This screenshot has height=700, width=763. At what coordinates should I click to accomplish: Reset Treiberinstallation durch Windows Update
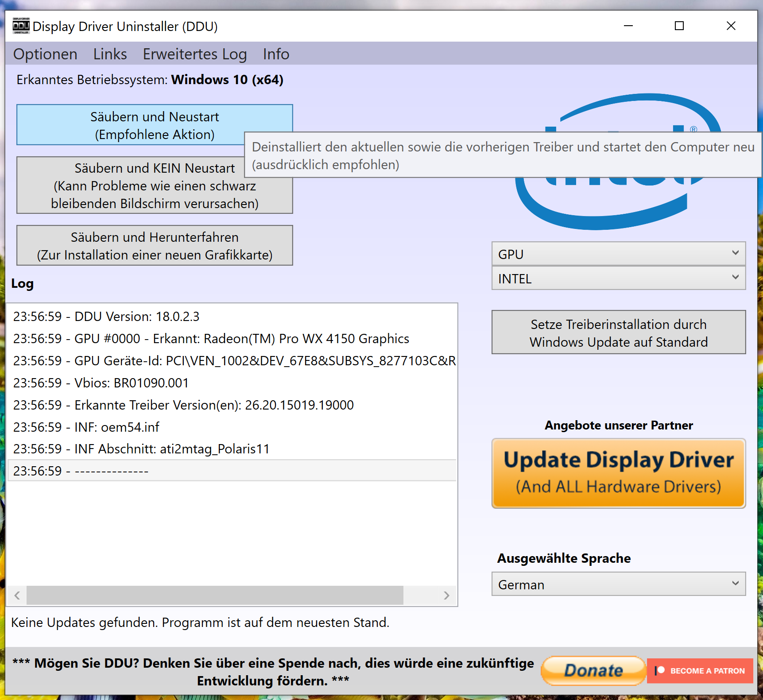coord(618,333)
